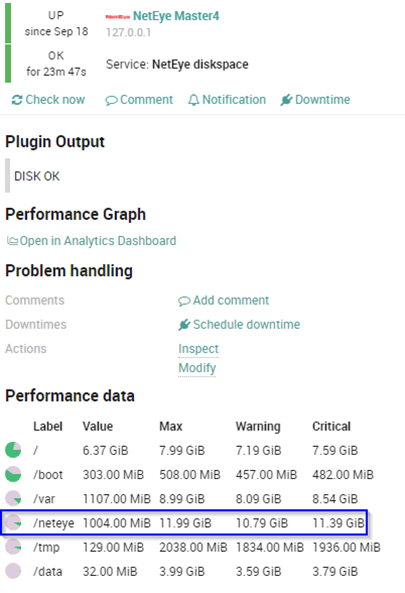
Task: Click the Comment speech bubble icon
Action: click(x=111, y=101)
